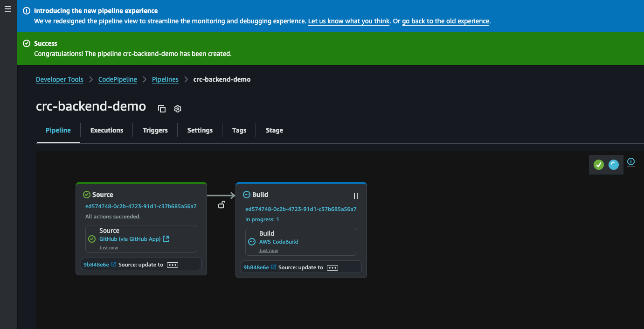
Task: Open pipeline settings gear icon
Action: coord(177,109)
